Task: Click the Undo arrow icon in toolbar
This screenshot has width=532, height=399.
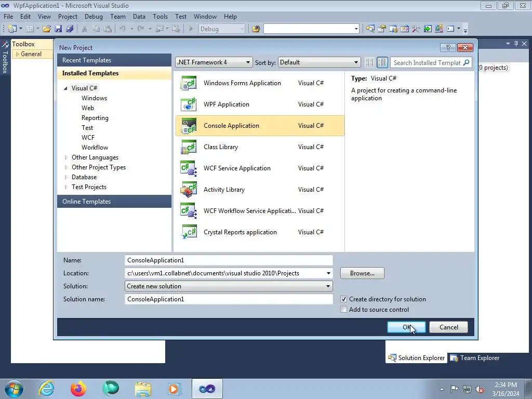Action: [123, 29]
